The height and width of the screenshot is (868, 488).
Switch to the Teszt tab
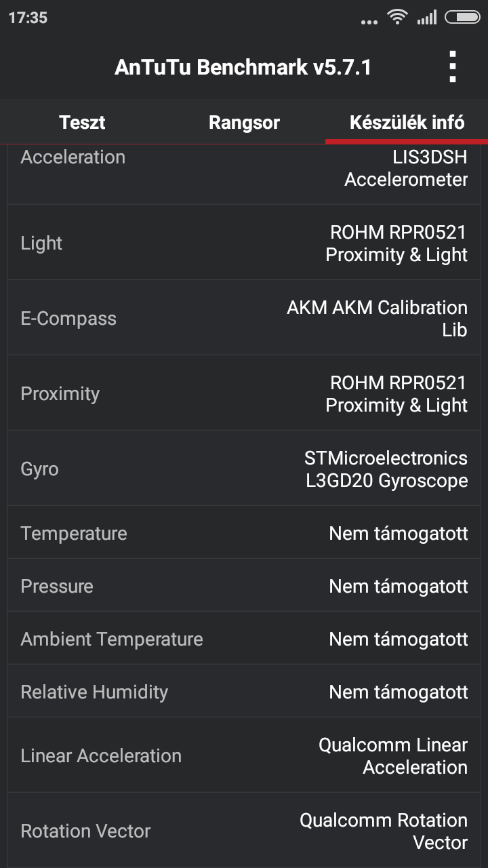click(x=82, y=123)
